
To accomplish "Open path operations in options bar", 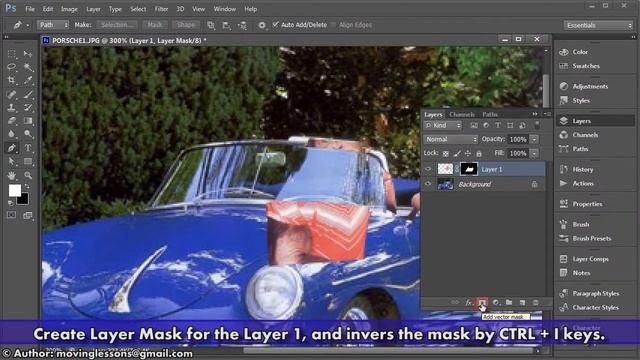I will pyautogui.click(x=211, y=25).
